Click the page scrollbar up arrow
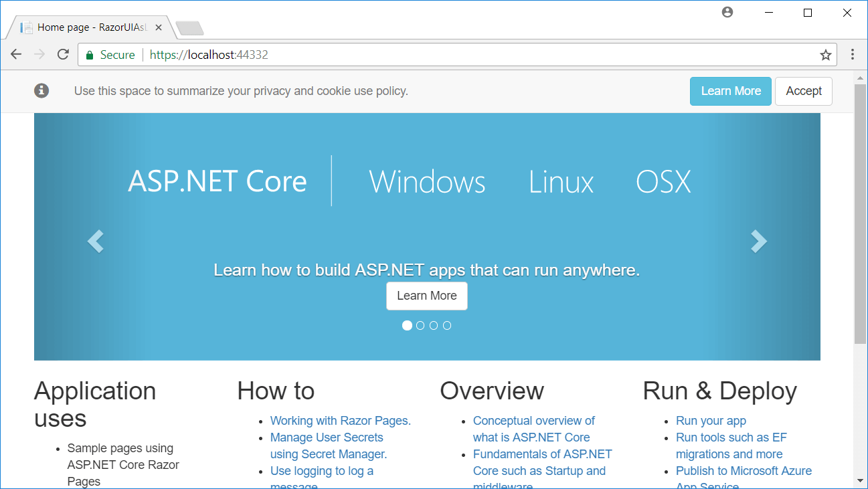 pos(860,78)
